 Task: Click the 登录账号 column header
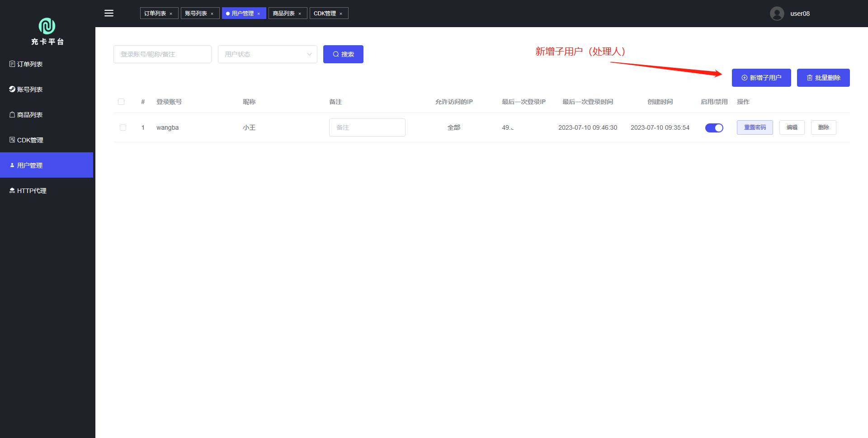pos(169,102)
